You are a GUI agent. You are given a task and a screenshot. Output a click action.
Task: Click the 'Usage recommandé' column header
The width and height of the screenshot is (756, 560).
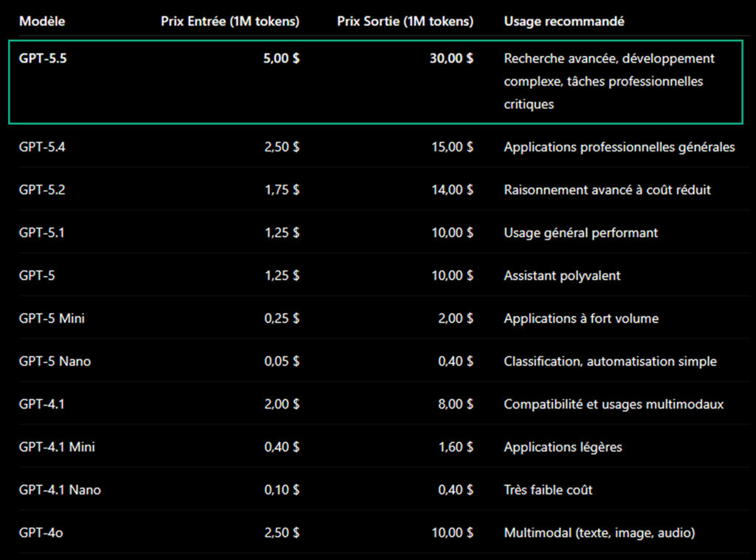pos(564,21)
